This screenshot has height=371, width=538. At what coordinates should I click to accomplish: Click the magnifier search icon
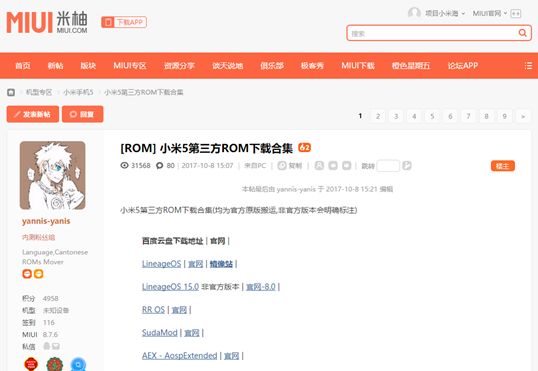point(523,33)
